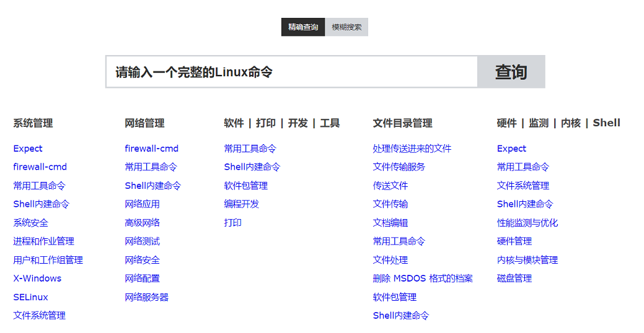Screen dimensions: 644x333
Task: Select the 删除 MSDOS 格式的档案 link
Action: tap(422, 279)
